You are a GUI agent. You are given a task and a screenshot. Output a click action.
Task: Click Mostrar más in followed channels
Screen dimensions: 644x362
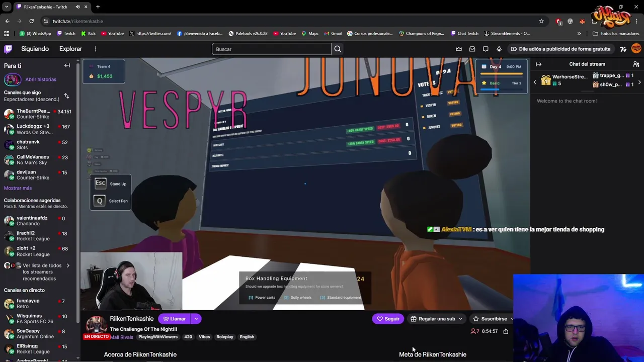point(18,188)
